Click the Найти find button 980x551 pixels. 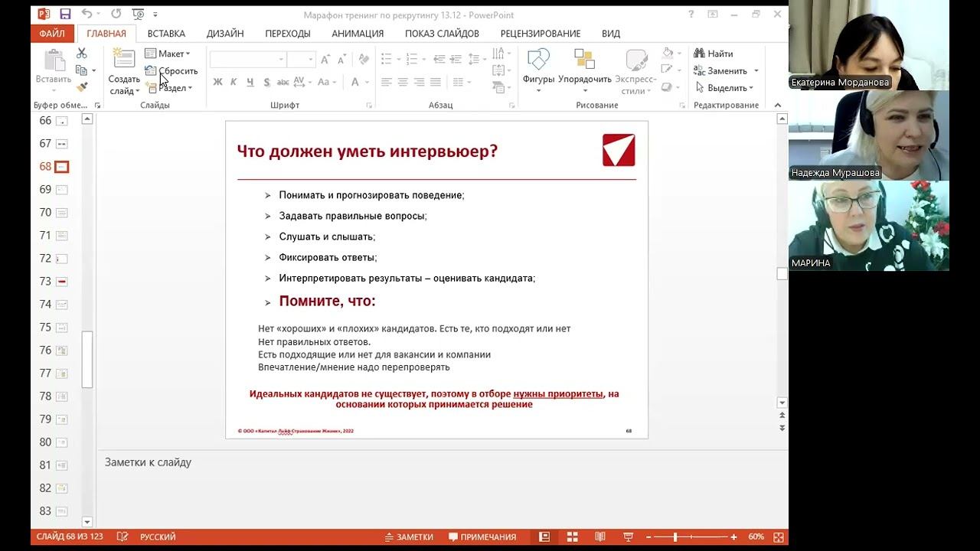click(x=714, y=54)
